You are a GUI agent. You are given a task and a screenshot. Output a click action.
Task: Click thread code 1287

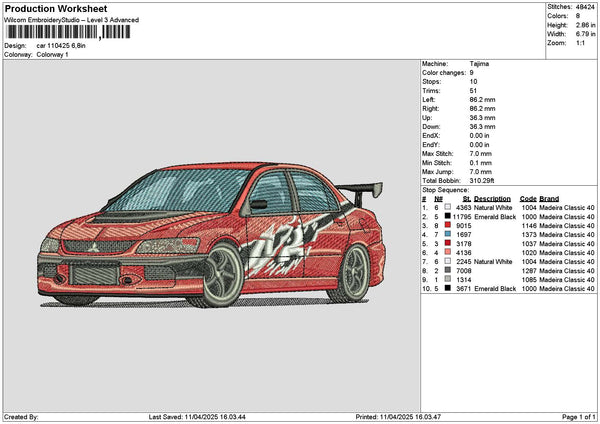[529, 271]
